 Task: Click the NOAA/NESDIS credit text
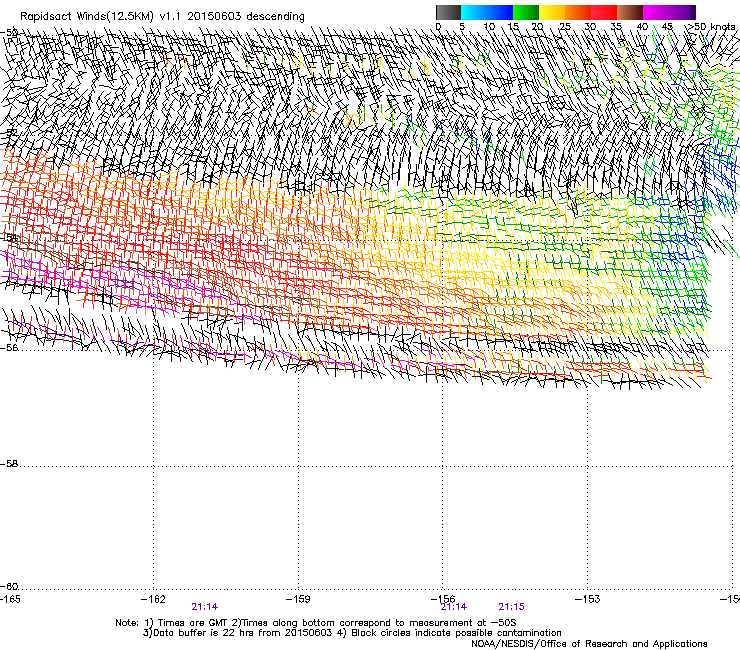click(589, 644)
